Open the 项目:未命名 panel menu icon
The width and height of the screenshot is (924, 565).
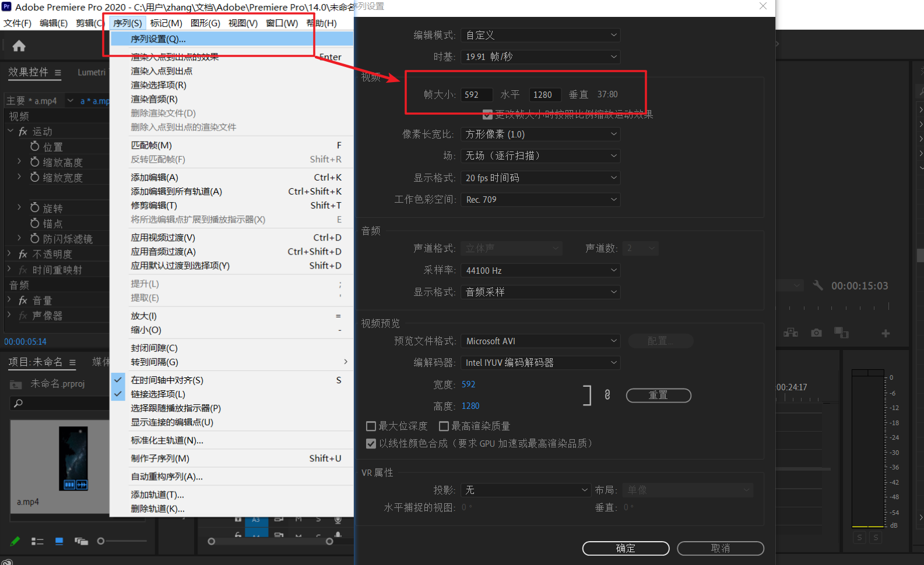72,362
